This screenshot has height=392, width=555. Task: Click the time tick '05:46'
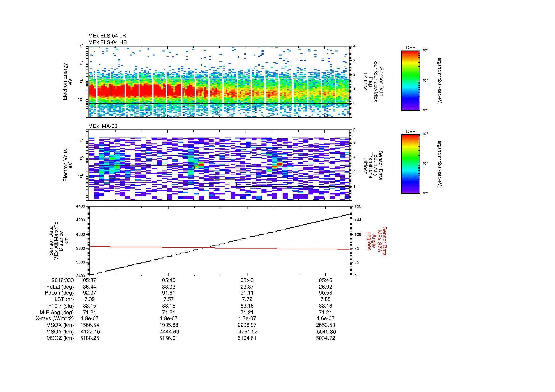[326, 280]
